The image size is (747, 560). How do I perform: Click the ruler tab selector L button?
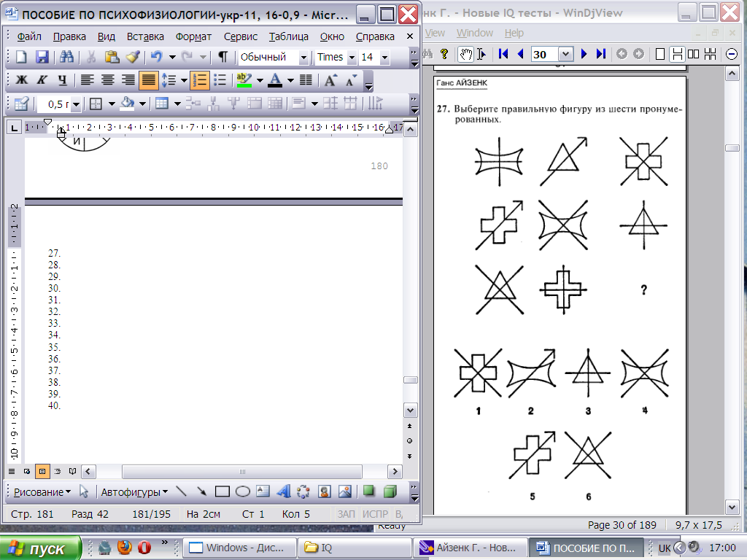15,128
